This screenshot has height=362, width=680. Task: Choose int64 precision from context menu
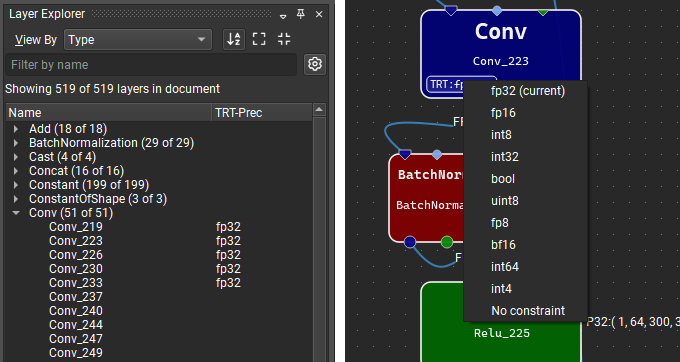click(526, 267)
